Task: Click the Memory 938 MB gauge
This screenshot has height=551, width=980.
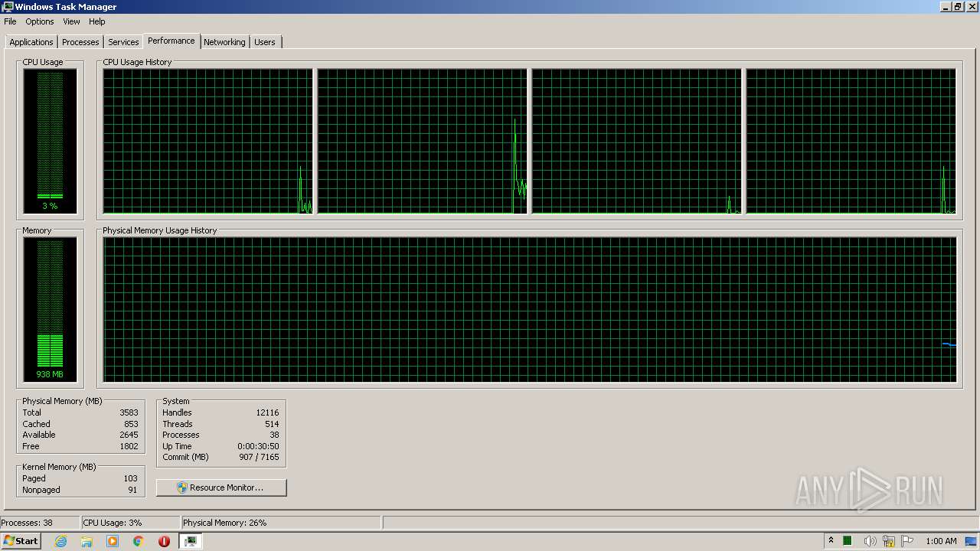Action: coord(50,309)
